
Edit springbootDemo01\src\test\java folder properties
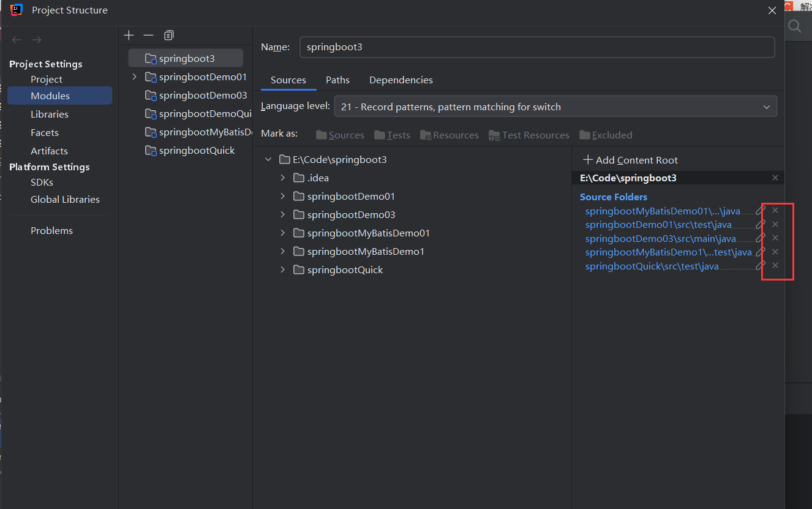click(x=761, y=224)
